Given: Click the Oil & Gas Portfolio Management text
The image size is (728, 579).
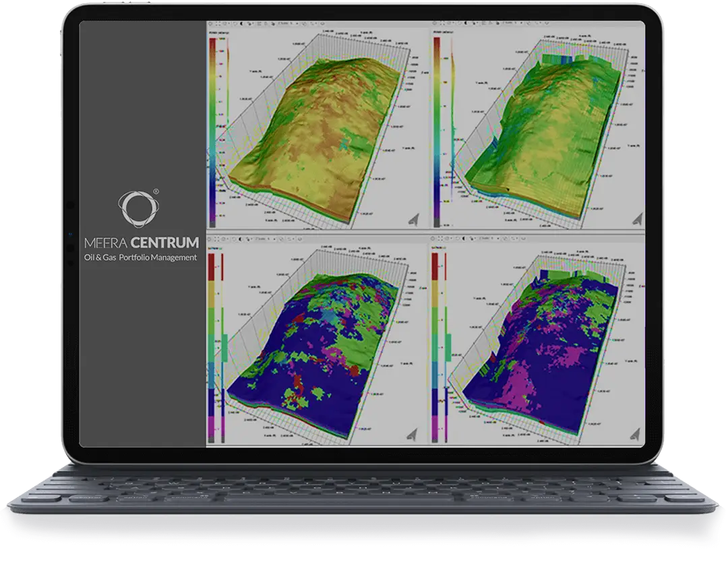Looking at the screenshot, I should 141,257.
